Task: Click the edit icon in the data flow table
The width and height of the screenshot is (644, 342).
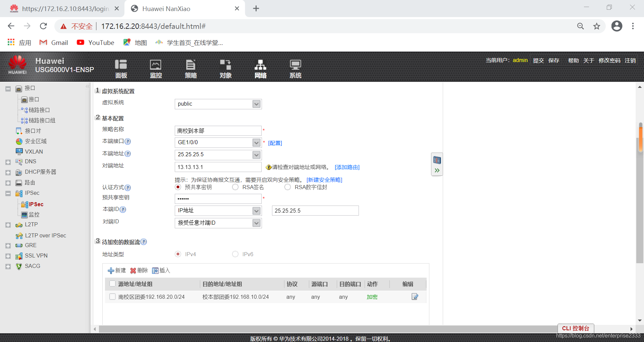Action: coord(415,297)
